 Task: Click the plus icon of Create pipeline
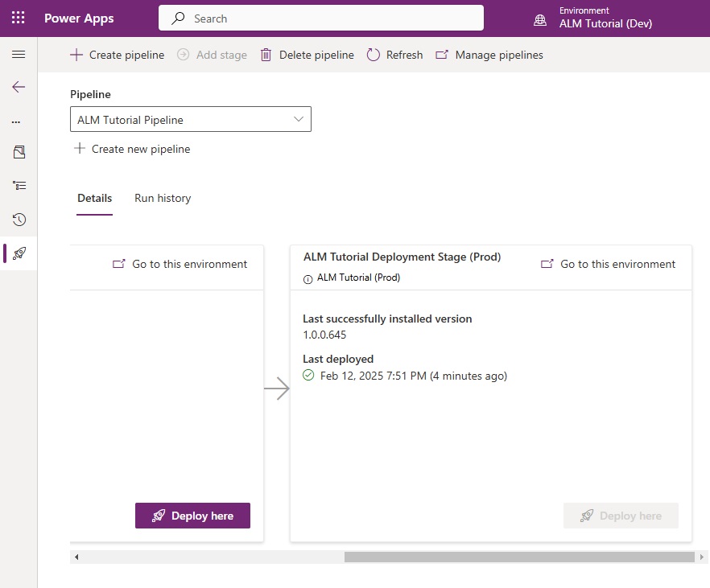pos(76,55)
